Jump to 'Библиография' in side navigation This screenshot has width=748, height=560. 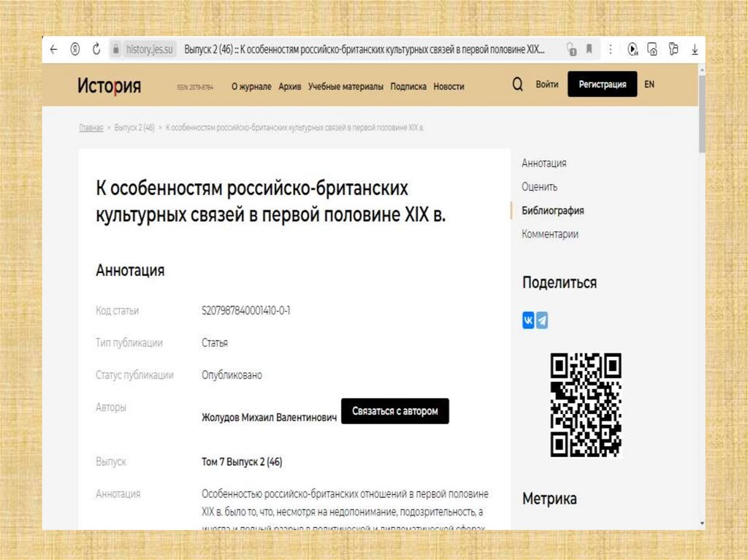[552, 210]
